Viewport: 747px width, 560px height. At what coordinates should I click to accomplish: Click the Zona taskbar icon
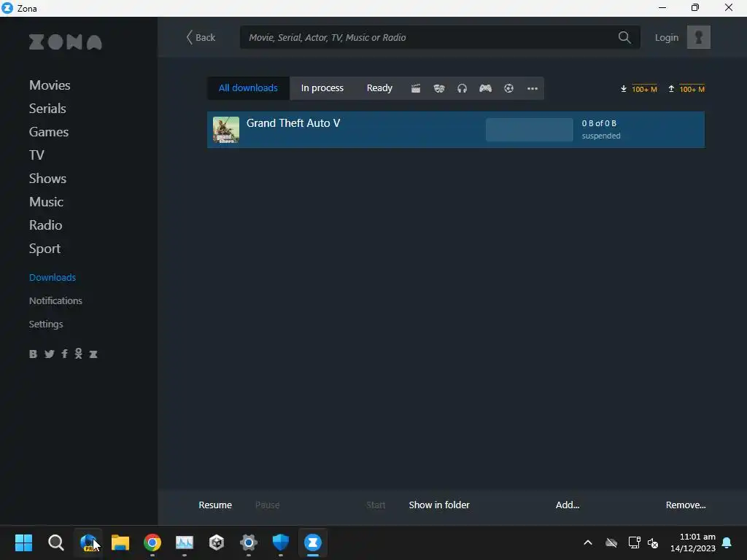pos(313,542)
